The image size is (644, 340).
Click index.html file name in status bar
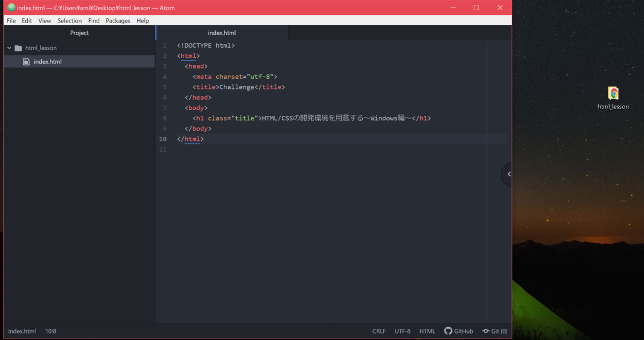(22, 331)
